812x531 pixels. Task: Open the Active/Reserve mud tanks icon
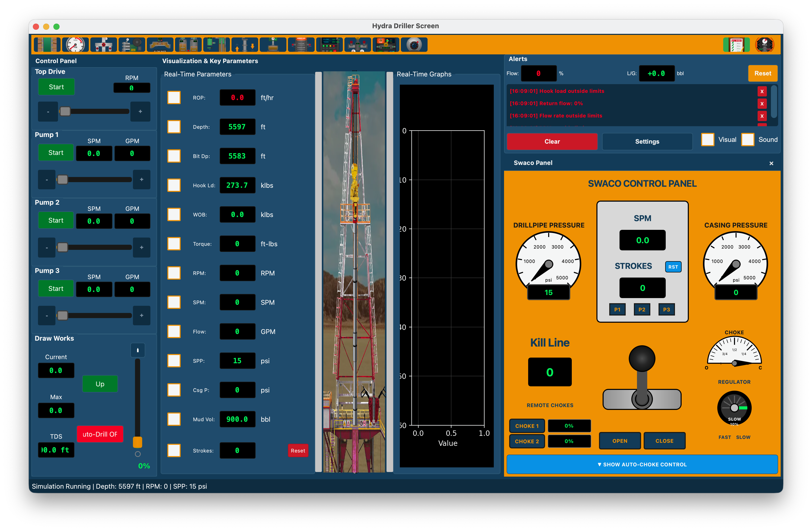(x=188, y=44)
